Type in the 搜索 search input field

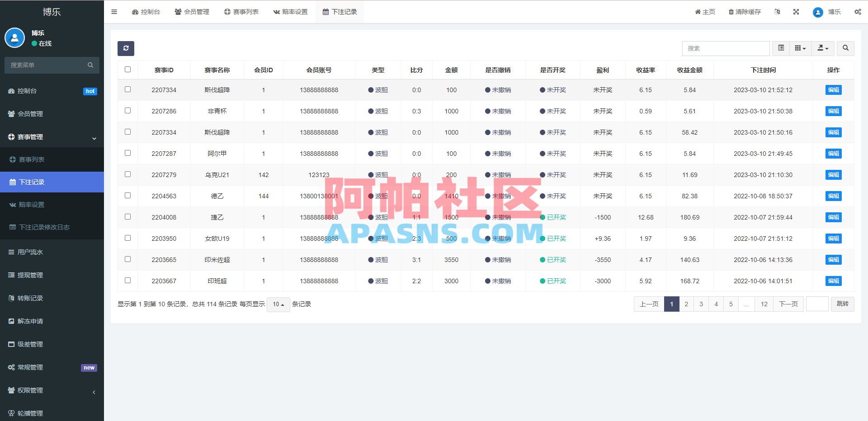pyautogui.click(x=726, y=48)
